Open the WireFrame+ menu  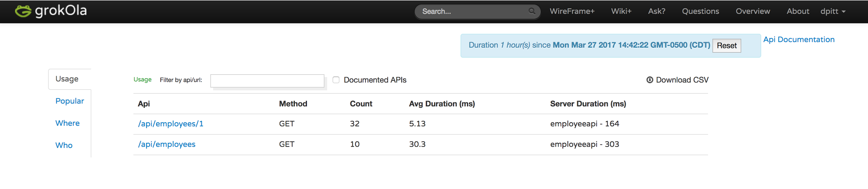point(572,11)
